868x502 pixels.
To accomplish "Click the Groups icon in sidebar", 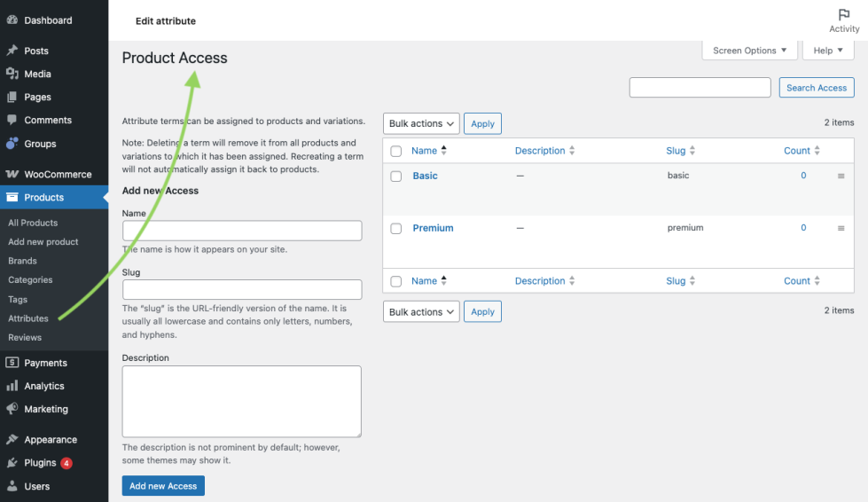I will click(12, 144).
